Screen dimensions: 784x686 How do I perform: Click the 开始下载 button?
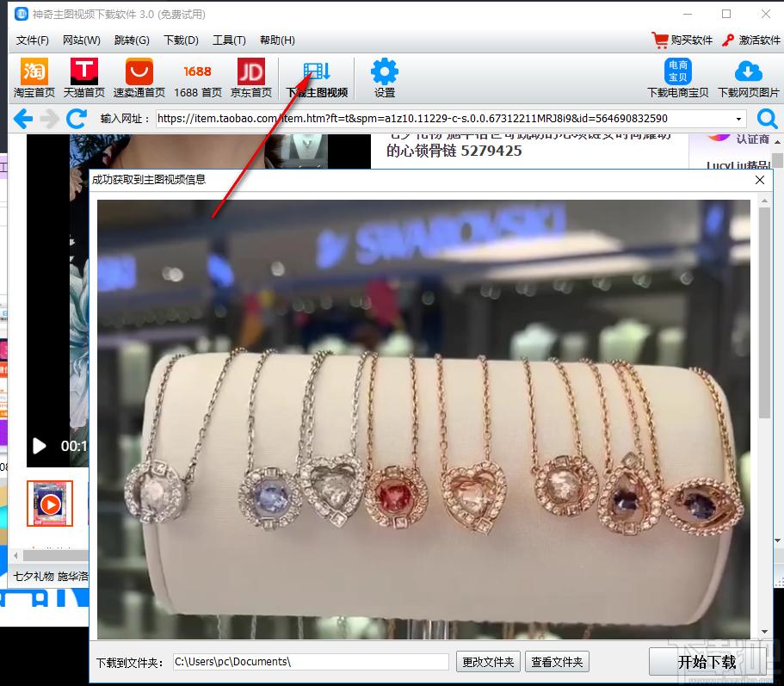click(707, 662)
